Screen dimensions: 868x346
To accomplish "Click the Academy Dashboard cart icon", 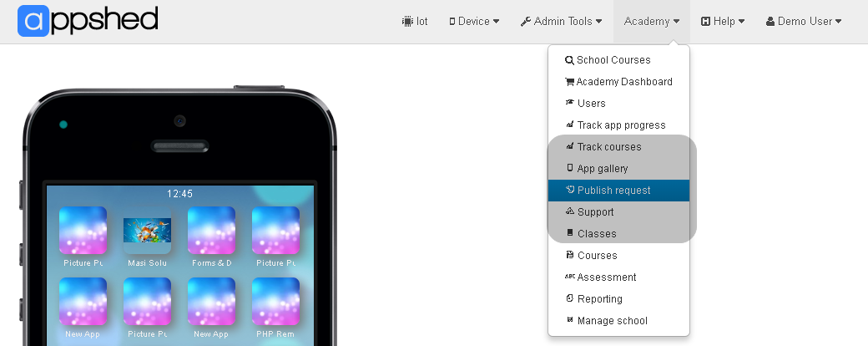I will 569,82.
